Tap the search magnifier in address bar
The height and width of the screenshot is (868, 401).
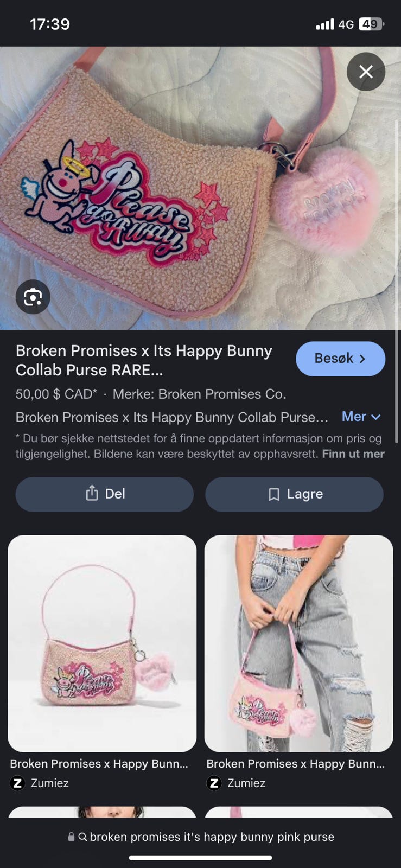click(82, 837)
